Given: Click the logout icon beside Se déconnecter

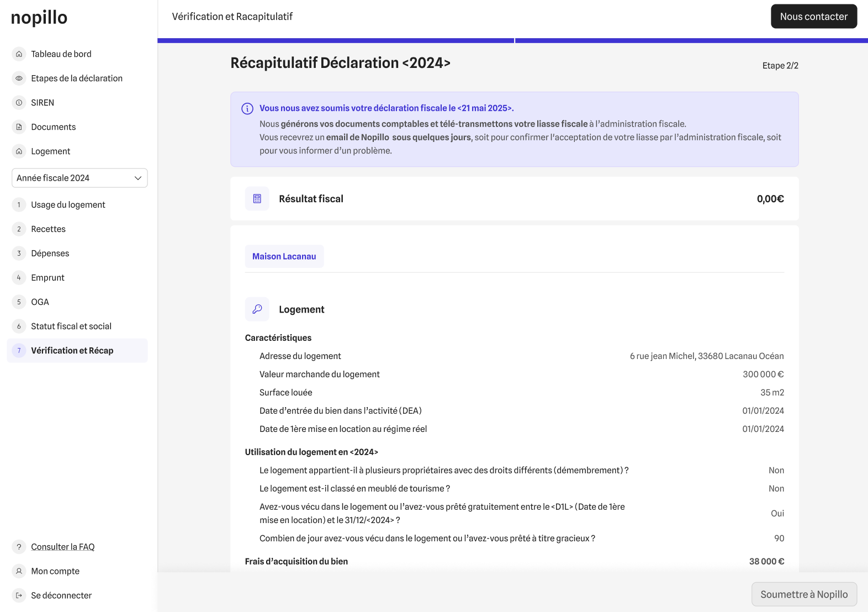Looking at the screenshot, I should click(19, 595).
